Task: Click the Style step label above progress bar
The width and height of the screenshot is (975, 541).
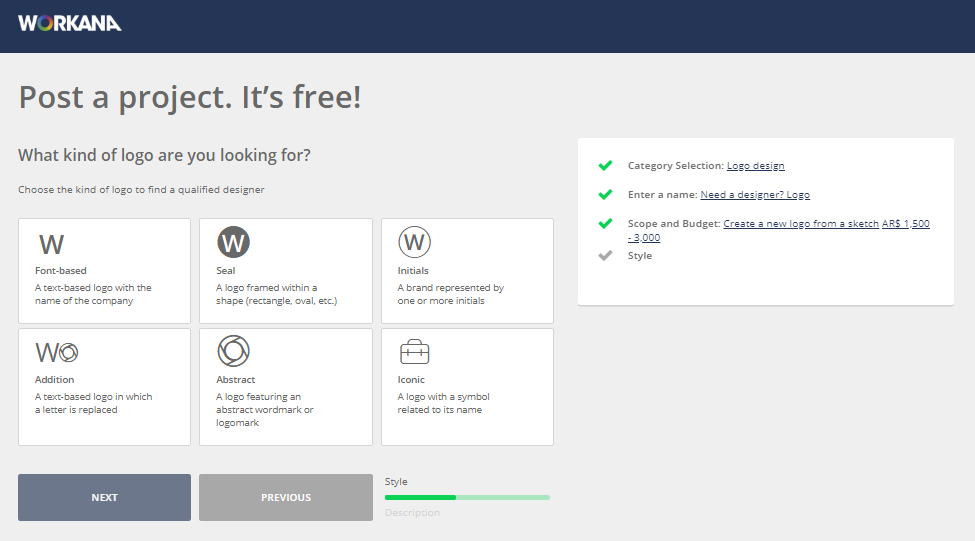Action: (x=396, y=482)
